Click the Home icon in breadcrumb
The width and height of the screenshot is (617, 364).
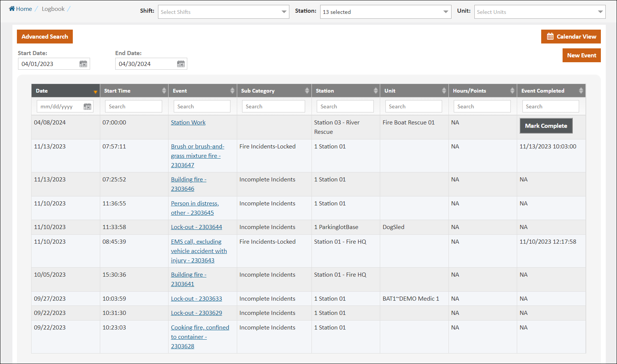pyautogui.click(x=12, y=9)
